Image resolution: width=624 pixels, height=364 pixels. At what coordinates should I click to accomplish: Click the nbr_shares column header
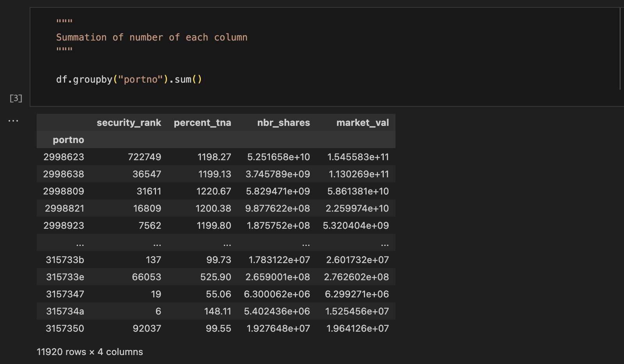284,123
